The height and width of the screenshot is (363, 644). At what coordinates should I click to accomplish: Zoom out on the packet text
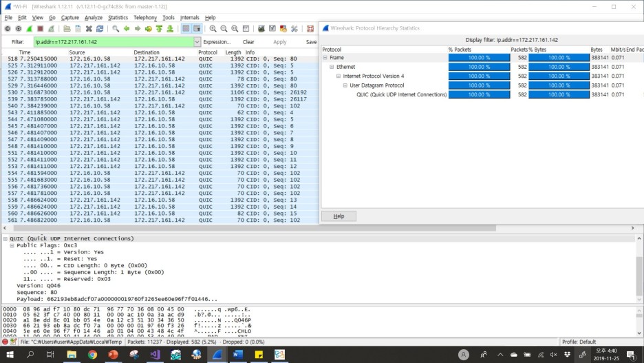pos(224,28)
